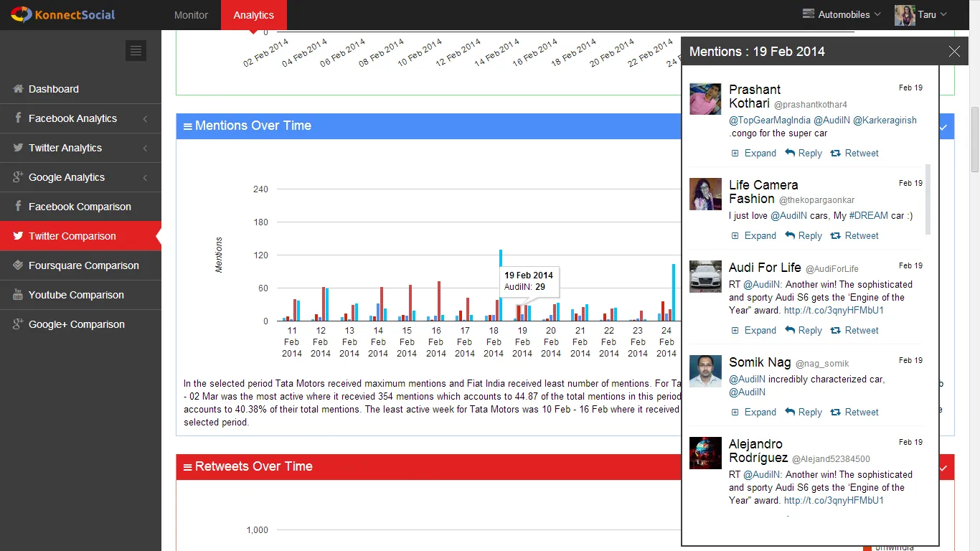This screenshot has height=551, width=980.
Task: Click the Alejandro Rodríguez name heading
Action: 758,451
